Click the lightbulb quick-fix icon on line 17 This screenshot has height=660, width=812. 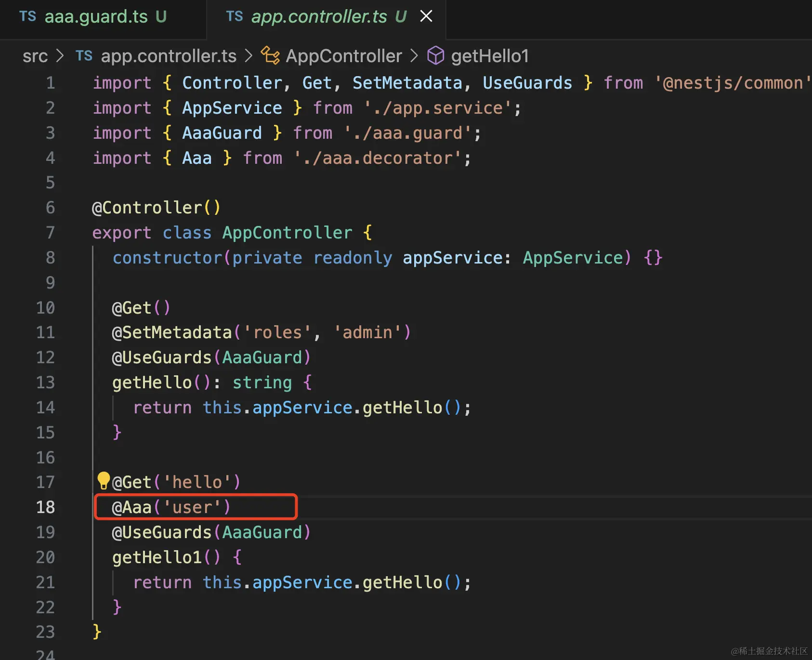(103, 481)
